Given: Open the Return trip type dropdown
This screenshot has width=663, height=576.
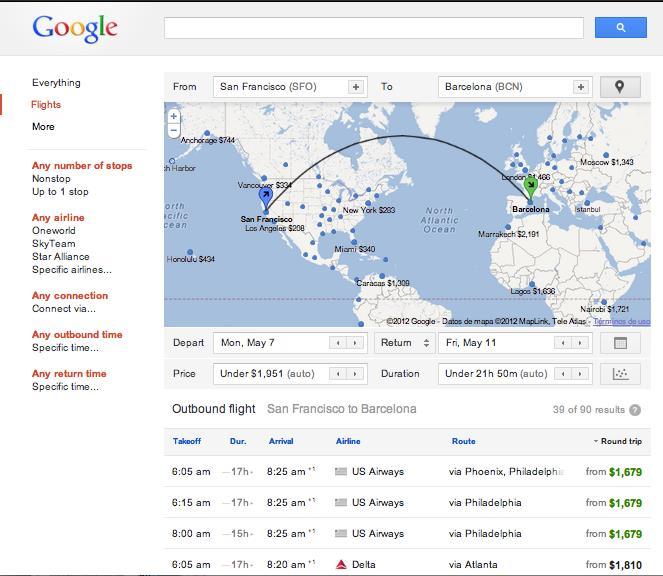Looking at the screenshot, I should pyautogui.click(x=405, y=343).
